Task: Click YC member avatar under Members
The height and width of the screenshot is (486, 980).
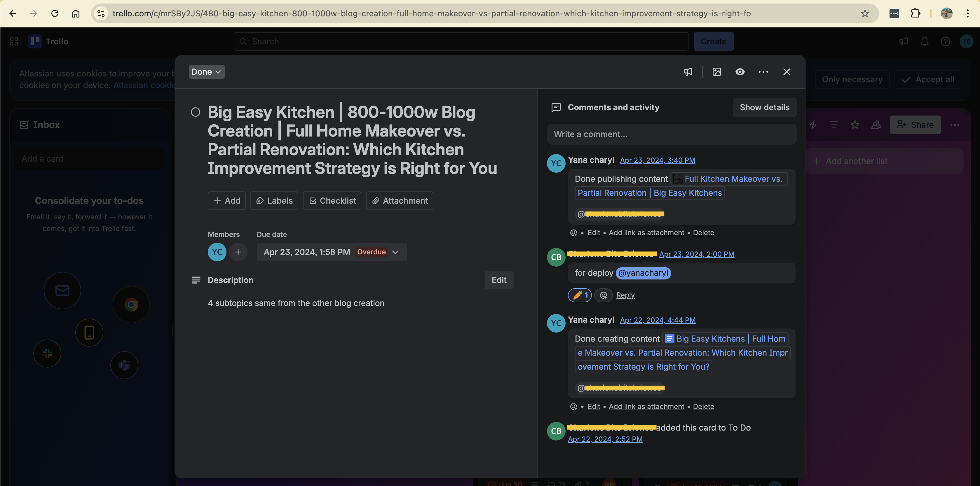Action: 217,252
